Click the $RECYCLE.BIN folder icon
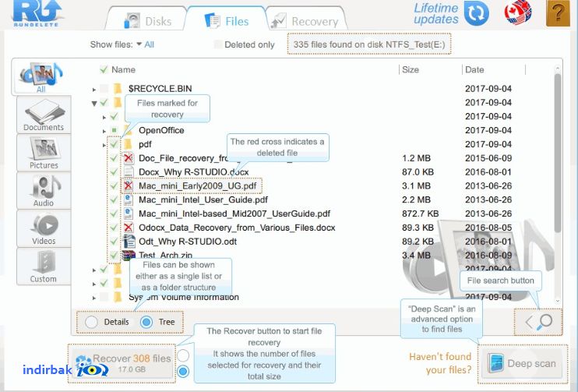 click(118, 89)
